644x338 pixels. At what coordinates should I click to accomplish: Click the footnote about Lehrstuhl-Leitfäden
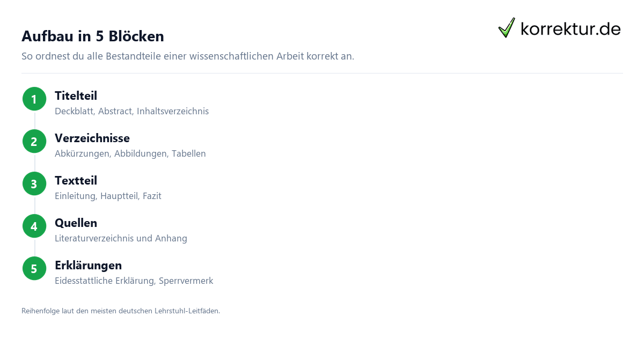click(x=121, y=311)
